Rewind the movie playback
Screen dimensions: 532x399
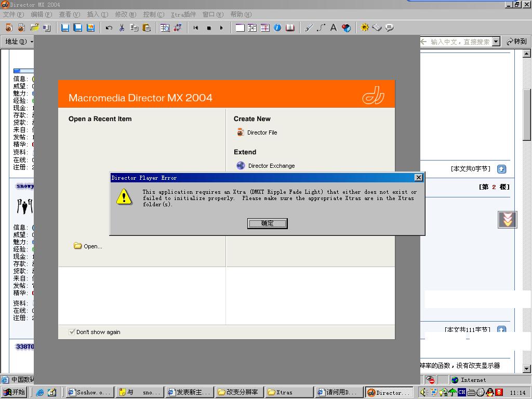point(196,28)
